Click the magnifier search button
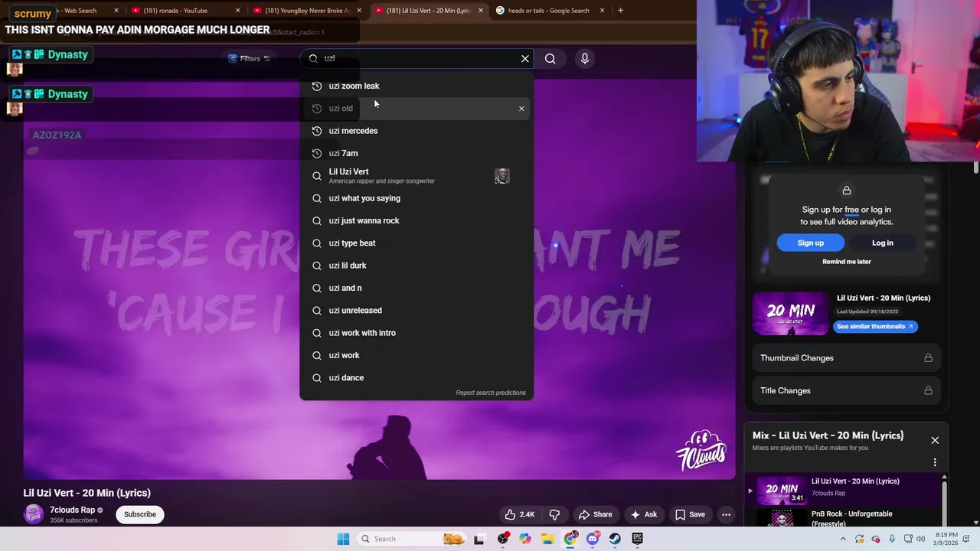This screenshot has height=551, width=980. pyautogui.click(x=550, y=58)
